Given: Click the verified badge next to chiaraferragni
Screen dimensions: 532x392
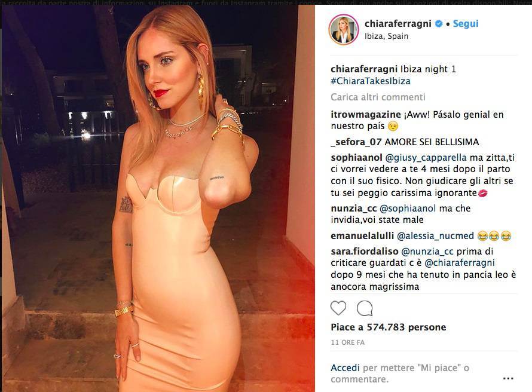Looking at the screenshot, I should tap(439, 24).
